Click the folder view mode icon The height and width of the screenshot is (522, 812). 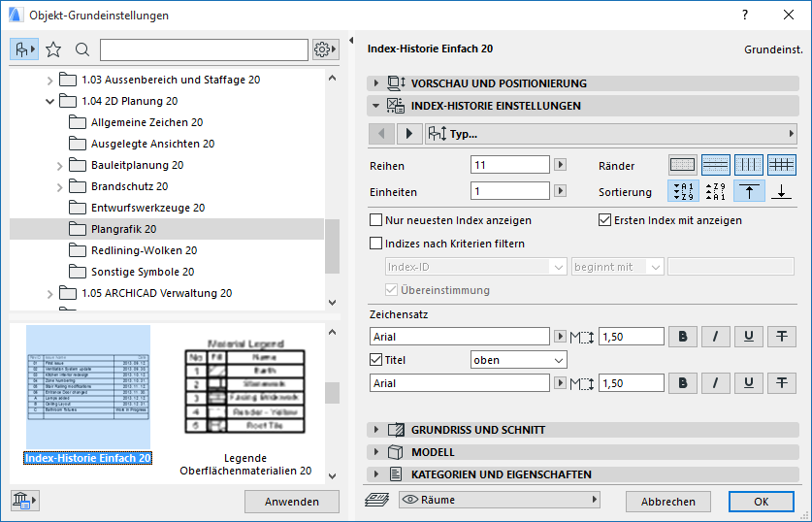click(x=25, y=49)
